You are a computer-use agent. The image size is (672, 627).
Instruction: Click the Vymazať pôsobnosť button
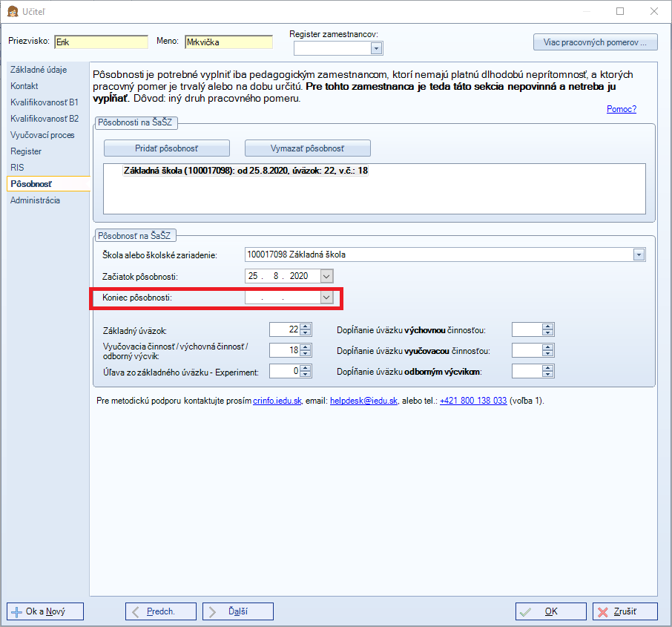pos(308,148)
